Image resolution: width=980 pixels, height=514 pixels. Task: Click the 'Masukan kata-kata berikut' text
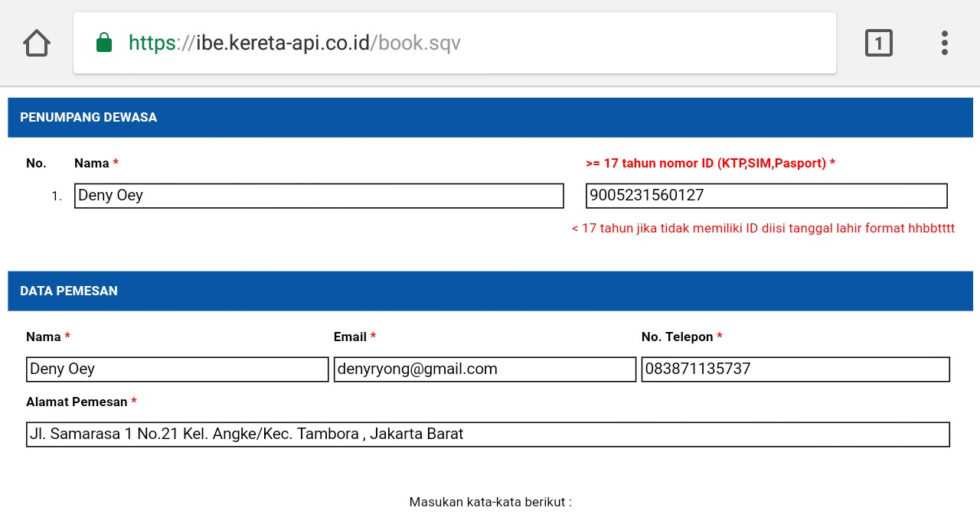[x=491, y=502]
